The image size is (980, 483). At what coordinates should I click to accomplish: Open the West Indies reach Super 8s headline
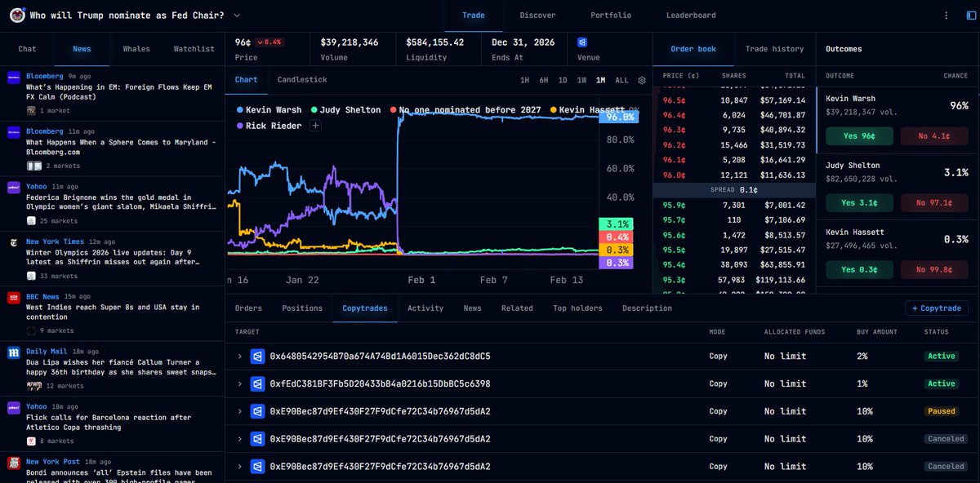click(113, 312)
